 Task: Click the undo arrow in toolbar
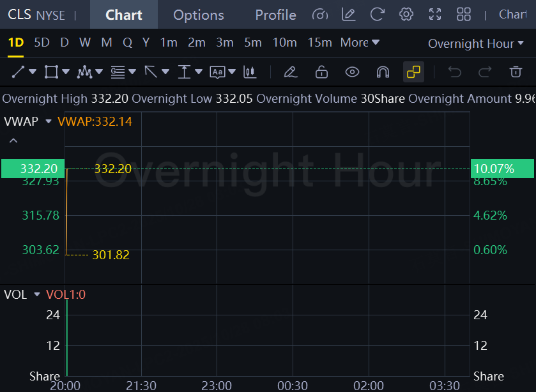point(455,72)
